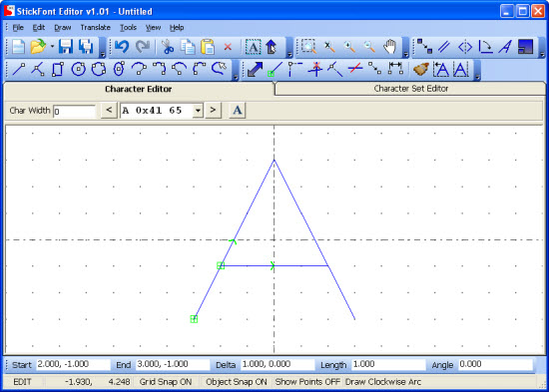This screenshot has height=392, width=549.
Task: Go to next character with > button
Action: point(213,111)
